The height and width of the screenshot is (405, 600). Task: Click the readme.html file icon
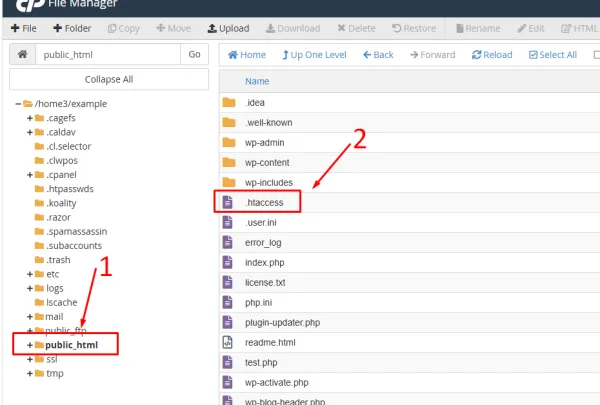[227, 342]
